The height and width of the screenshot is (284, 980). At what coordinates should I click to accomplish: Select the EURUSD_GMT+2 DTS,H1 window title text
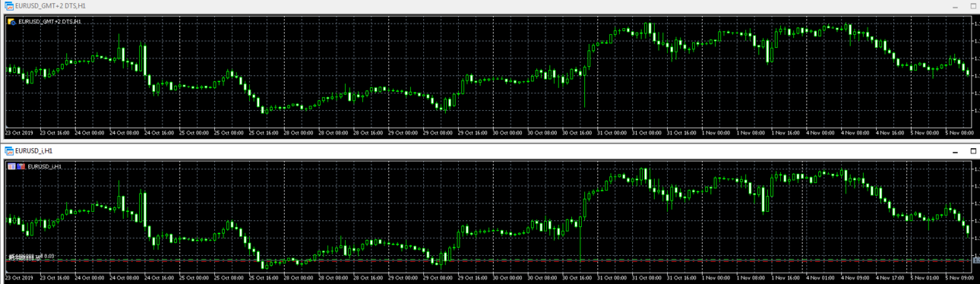click(50, 6)
